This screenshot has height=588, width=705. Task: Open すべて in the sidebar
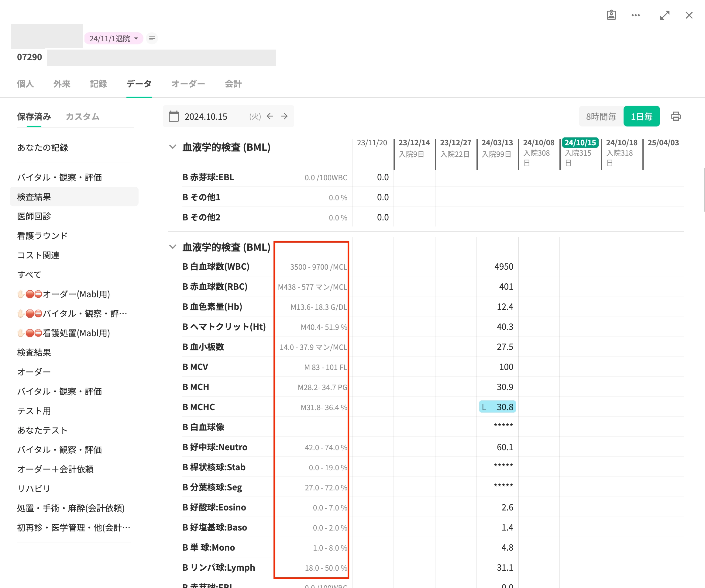tap(29, 275)
